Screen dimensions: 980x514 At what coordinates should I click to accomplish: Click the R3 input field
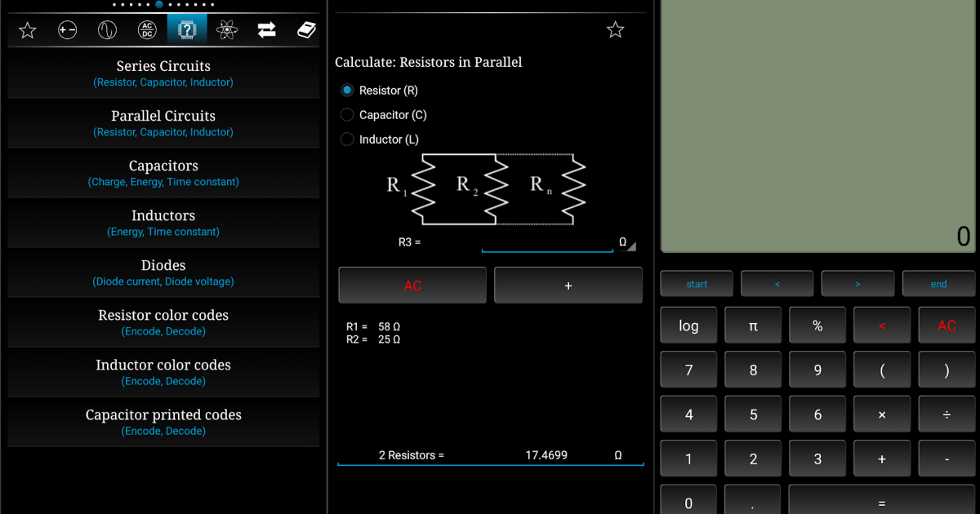(547, 241)
